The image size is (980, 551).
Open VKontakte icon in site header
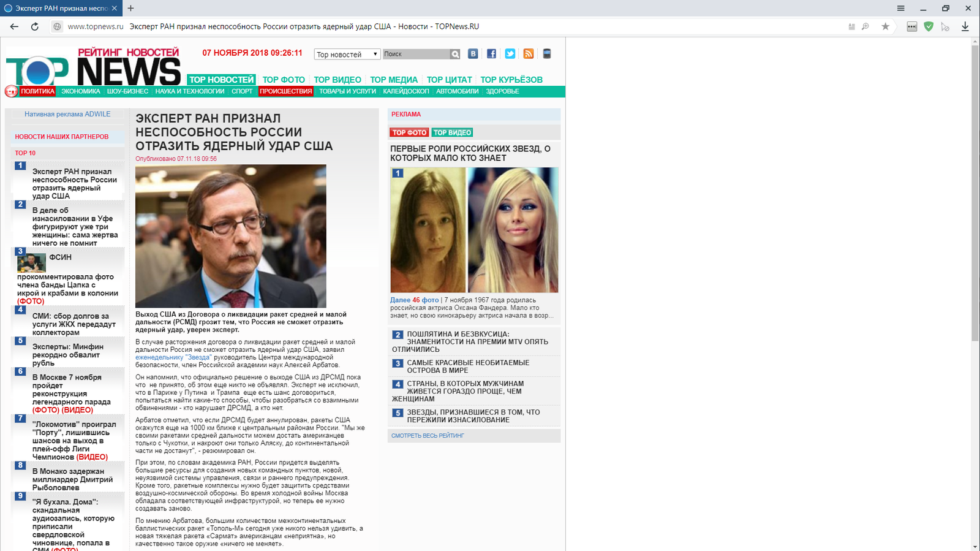pos(473,54)
